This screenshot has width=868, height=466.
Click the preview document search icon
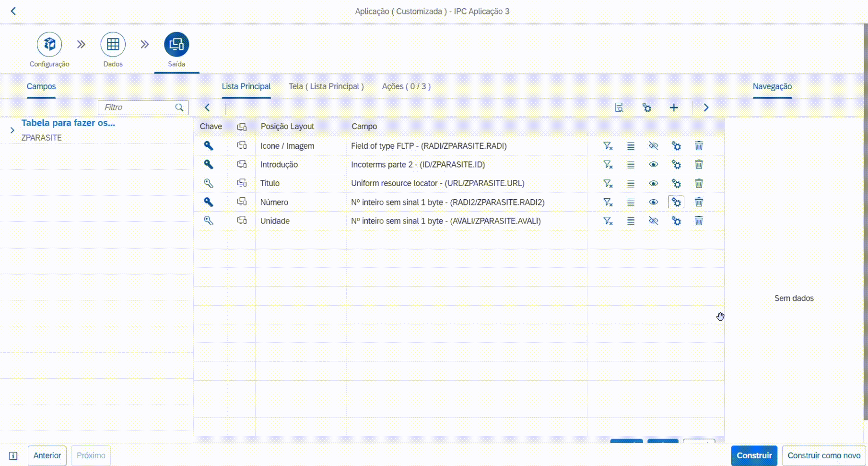click(619, 108)
